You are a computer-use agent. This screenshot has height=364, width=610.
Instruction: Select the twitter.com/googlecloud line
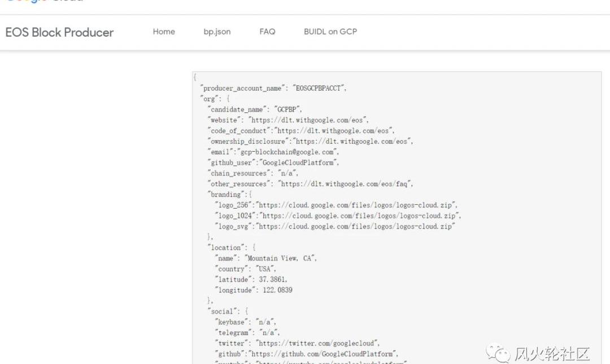(297, 343)
